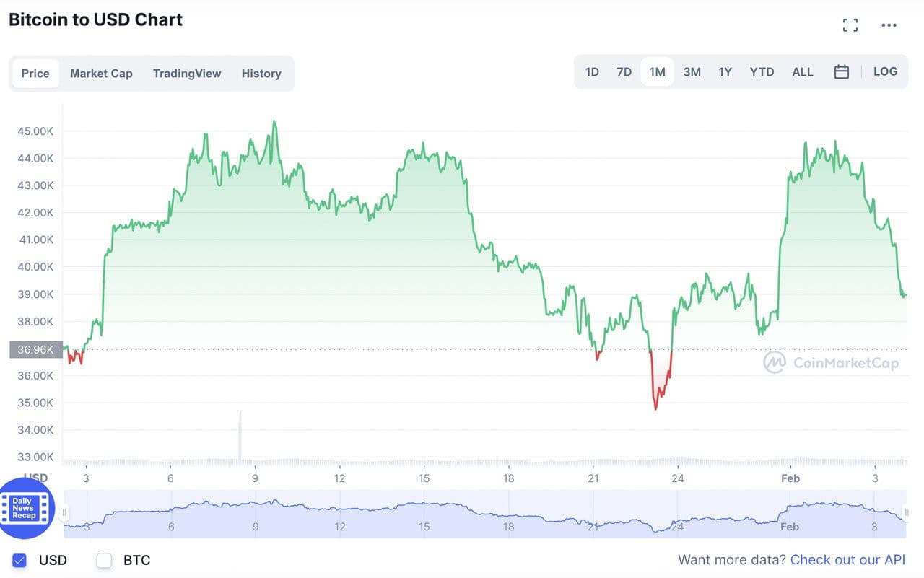Viewport: 924px width, 578px height.
Task: Grab the right range slider handle
Action: click(907, 513)
